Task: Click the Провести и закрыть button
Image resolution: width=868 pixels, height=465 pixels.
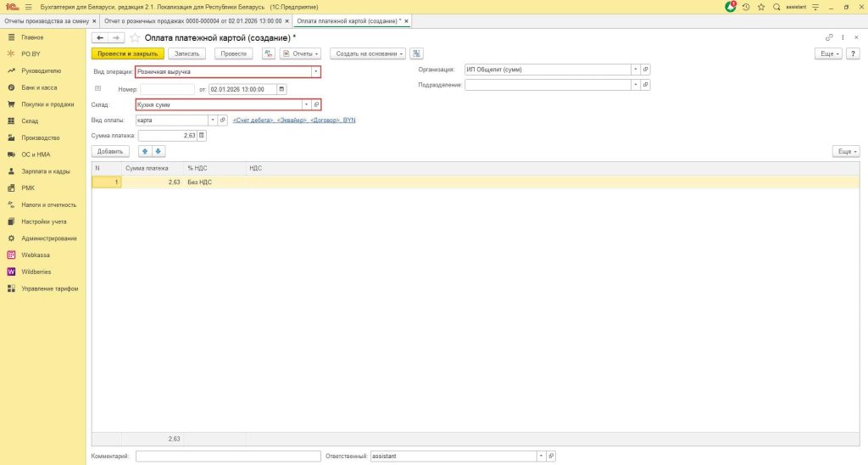Action: point(127,53)
